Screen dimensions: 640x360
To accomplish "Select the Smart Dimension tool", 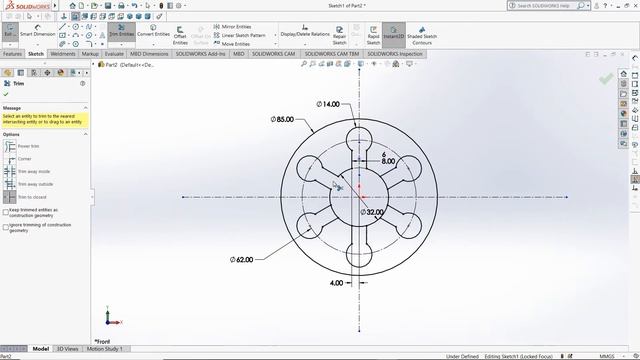I will [x=38, y=31].
